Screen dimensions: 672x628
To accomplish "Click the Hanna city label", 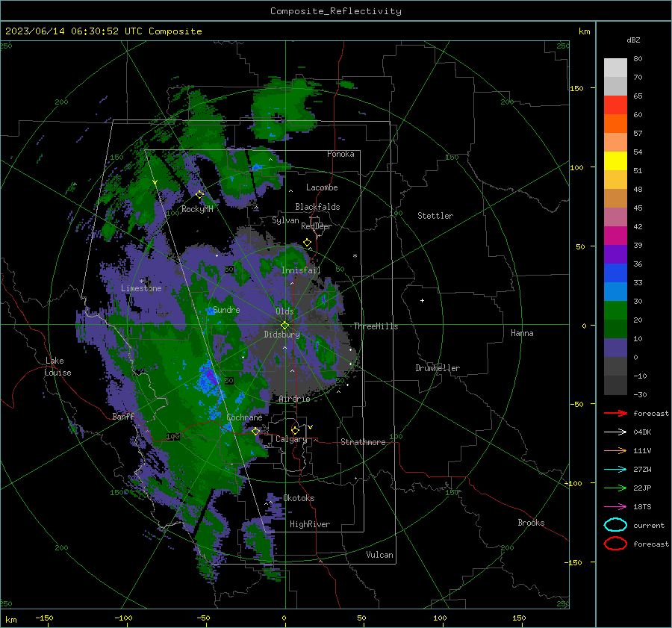I will [x=522, y=333].
